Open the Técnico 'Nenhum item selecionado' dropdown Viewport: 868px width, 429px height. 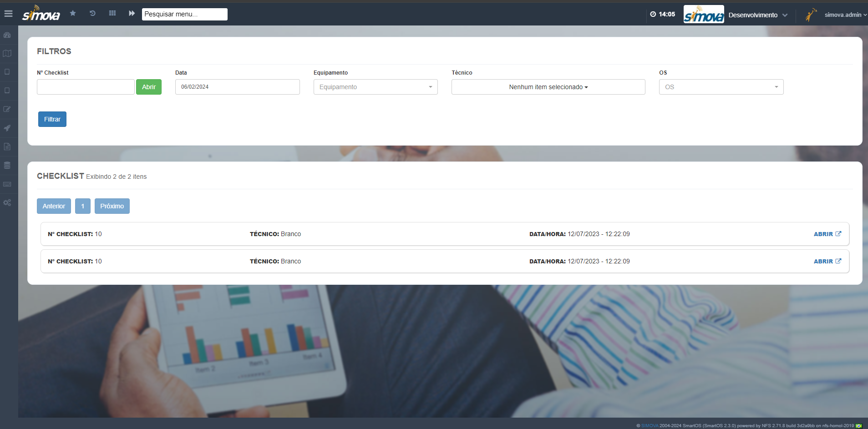click(548, 87)
